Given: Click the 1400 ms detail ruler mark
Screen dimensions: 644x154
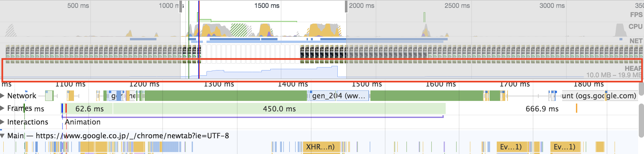Looking at the screenshot, I should tap(293, 84).
